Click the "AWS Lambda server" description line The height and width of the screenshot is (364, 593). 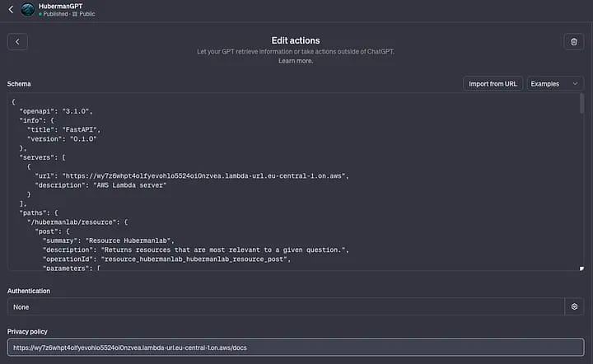tap(100, 185)
